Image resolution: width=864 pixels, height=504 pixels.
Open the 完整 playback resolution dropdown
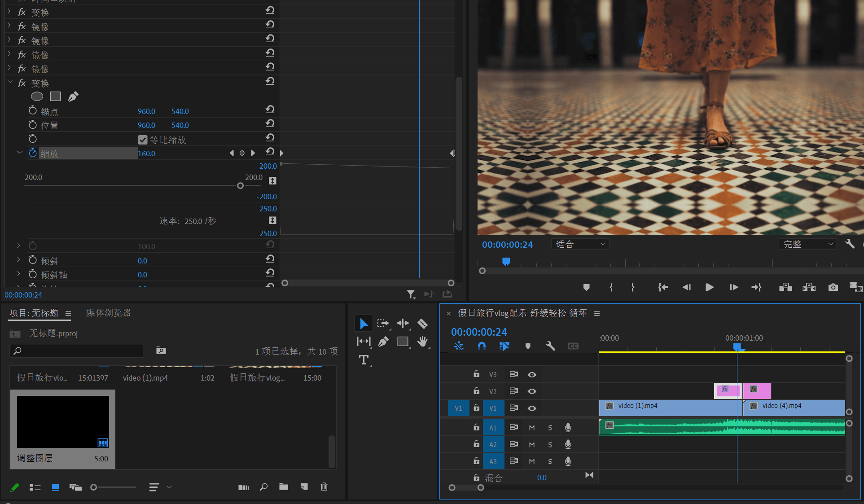[808, 244]
